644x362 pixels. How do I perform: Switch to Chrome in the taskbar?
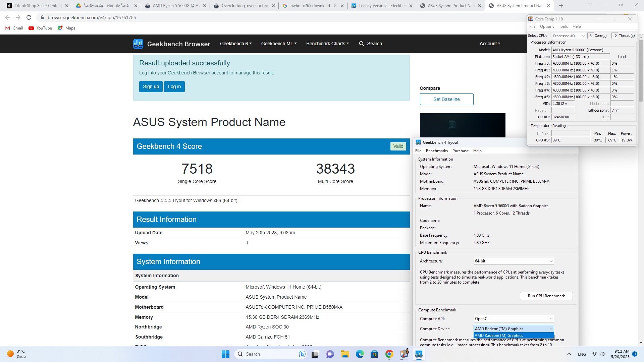[389, 354]
